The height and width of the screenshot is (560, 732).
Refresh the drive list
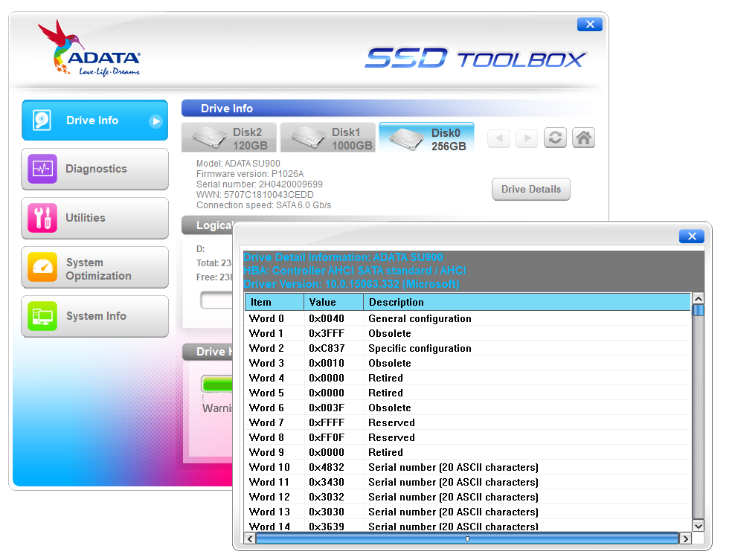tap(555, 138)
